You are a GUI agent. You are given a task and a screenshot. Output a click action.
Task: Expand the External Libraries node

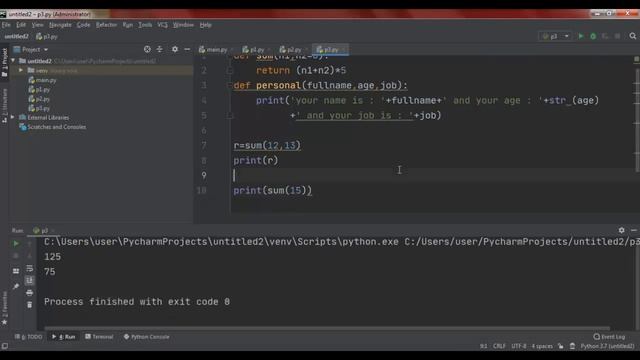tap(13, 118)
